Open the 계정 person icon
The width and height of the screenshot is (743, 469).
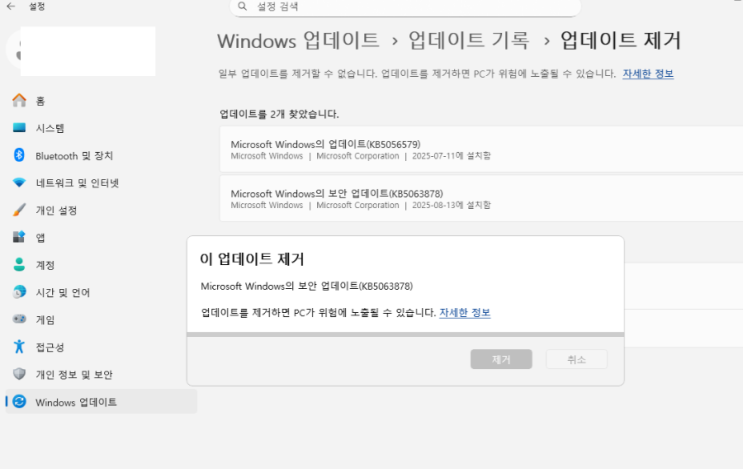(x=19, y=264)
